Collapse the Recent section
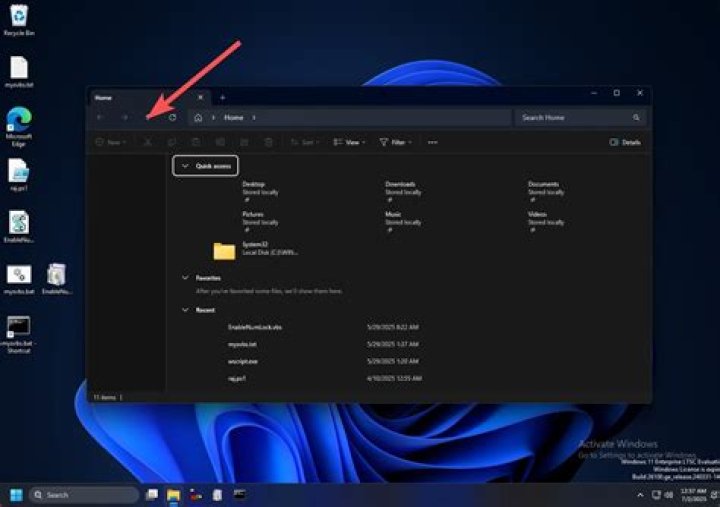This screenshot has height=507, width=720. 185,310
